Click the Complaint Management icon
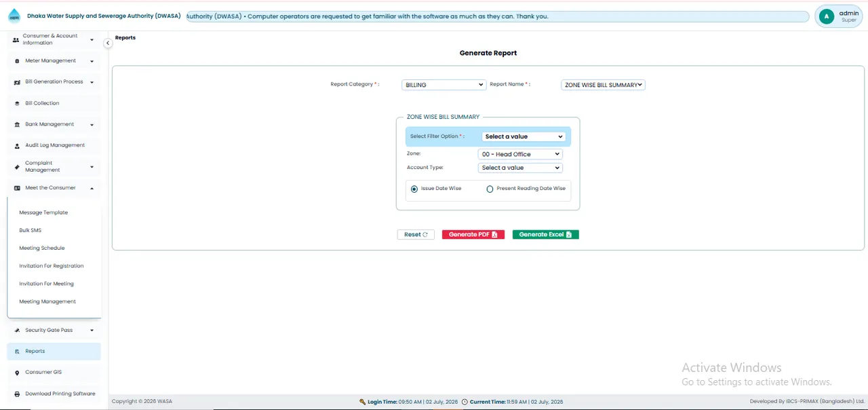 [x=17, y=167]
